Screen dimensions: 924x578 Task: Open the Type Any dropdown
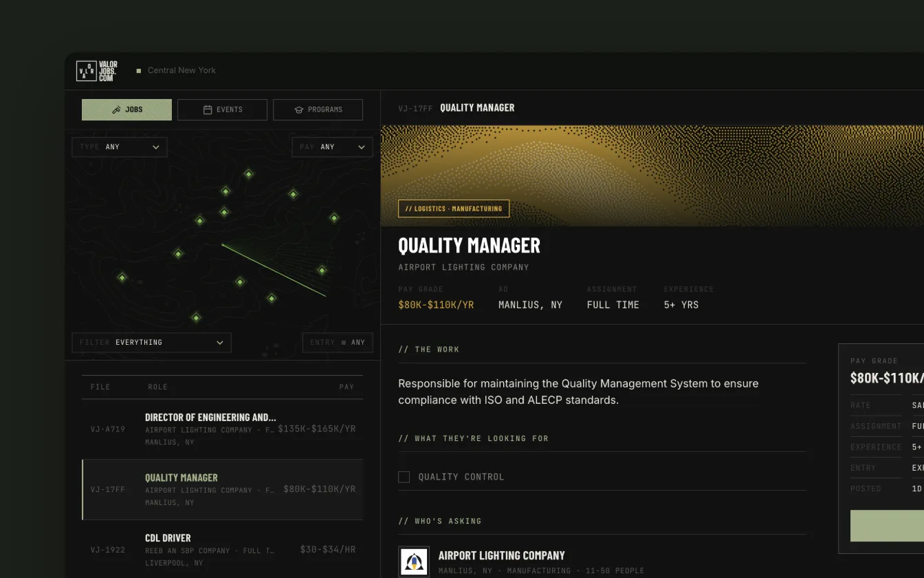(120, 147)
